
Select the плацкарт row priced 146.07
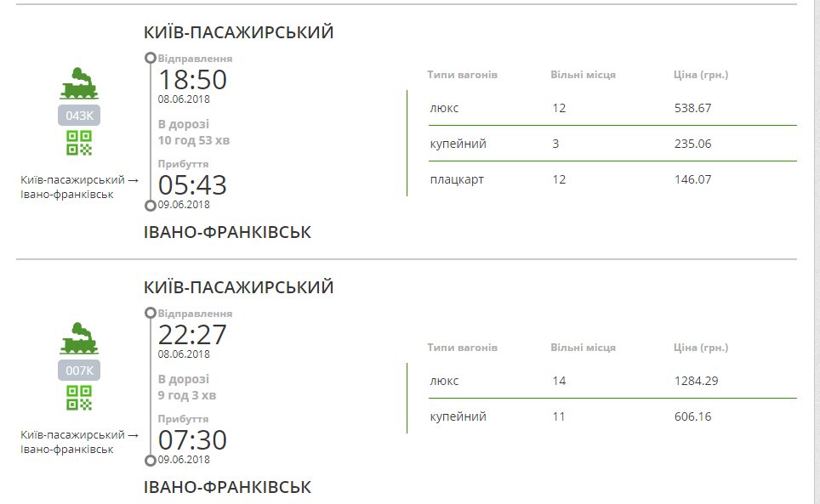(x=601, y=179)
